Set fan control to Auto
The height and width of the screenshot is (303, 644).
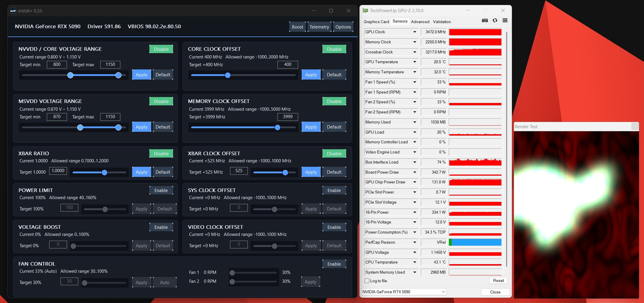click(x=165, y=283)
